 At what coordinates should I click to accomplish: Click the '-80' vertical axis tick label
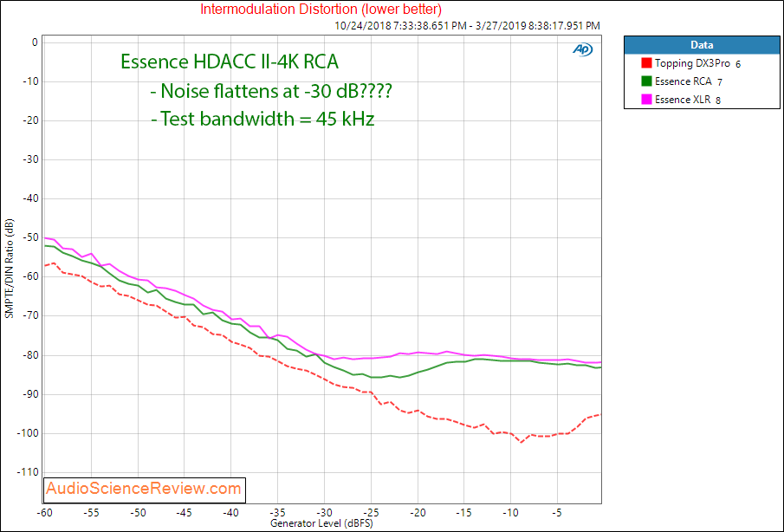[x=30, y=355]
